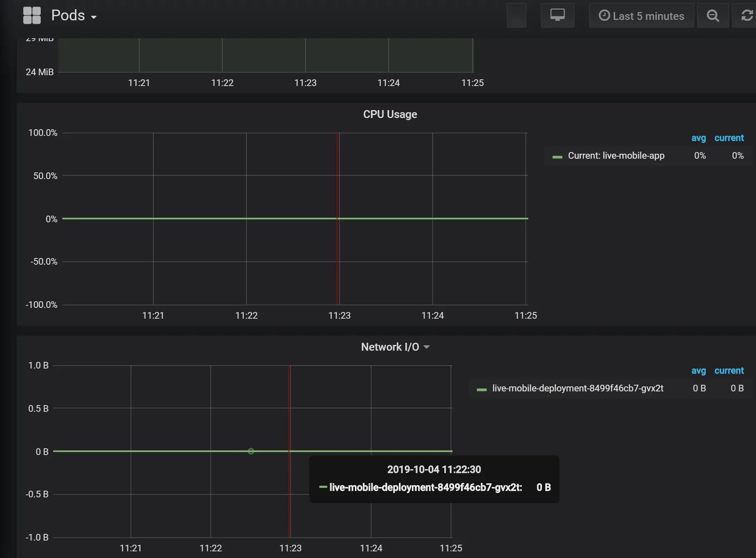This screenshot has width=756, height=558.
Task: Toggle the Current: live-mobile-app series
Action: (616, 156)
